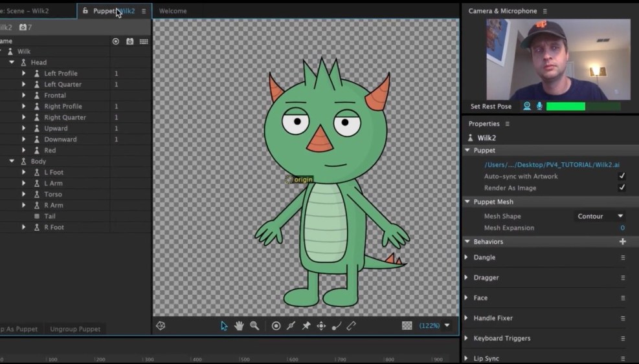Expand the Dangle behavior section
This screenshot has width=639, height=364.
point(466,257)
